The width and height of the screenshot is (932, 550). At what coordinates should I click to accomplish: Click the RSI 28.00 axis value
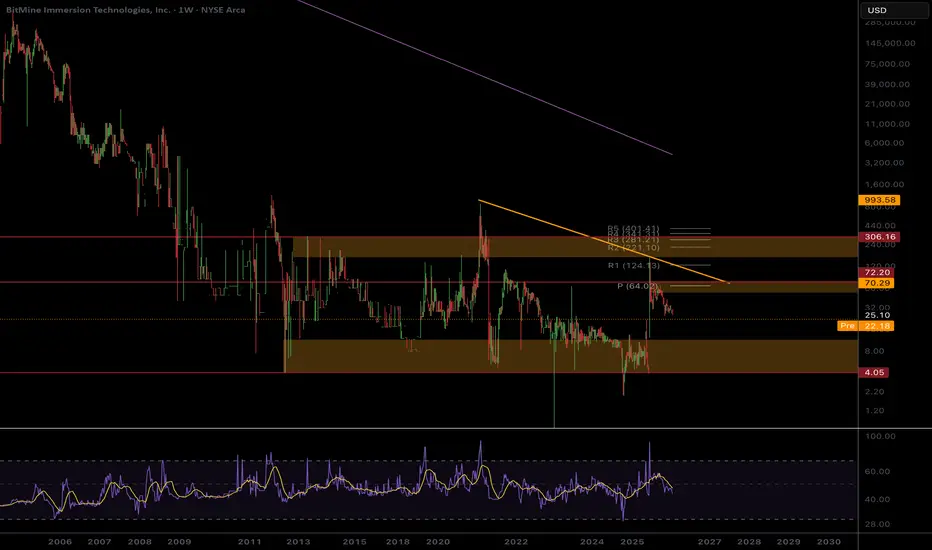coord(877,524)
